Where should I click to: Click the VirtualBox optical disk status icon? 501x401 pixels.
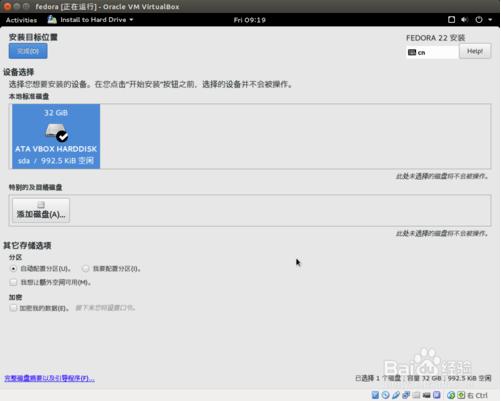click(x=386, y=395)
